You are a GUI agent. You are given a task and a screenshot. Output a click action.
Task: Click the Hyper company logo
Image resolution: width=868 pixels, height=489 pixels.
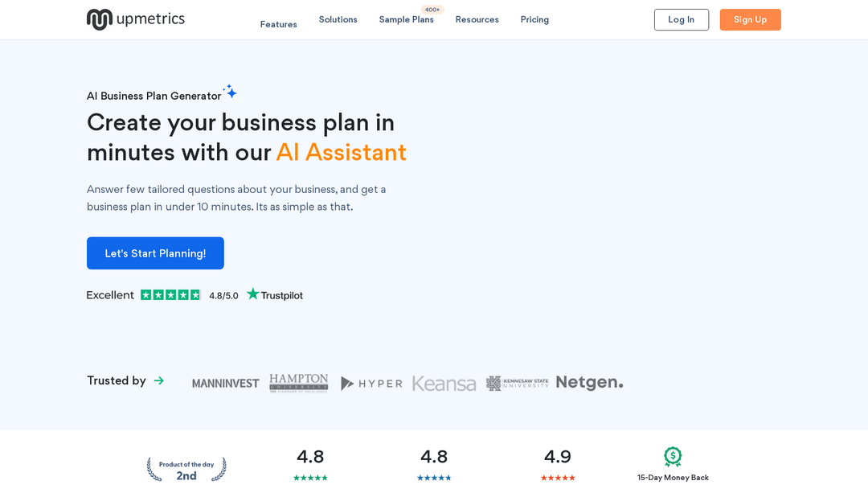(371, 384)
